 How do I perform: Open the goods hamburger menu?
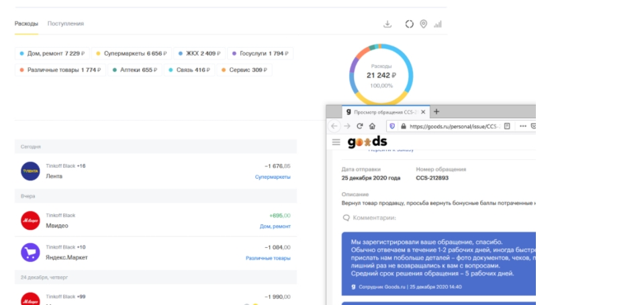[x=336, y=142]
